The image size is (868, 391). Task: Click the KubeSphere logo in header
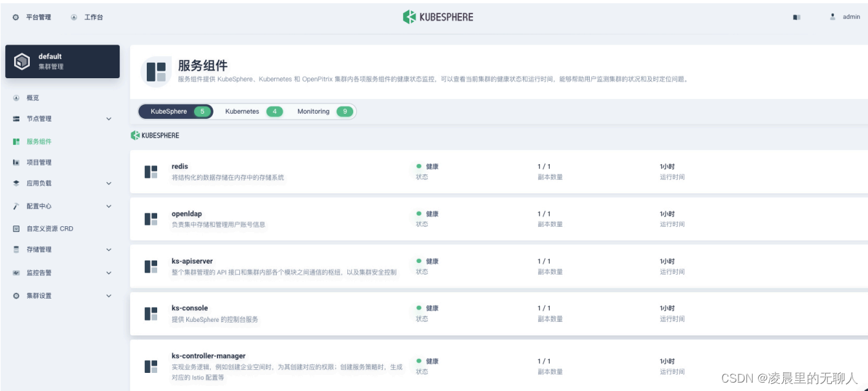(438, 17)
